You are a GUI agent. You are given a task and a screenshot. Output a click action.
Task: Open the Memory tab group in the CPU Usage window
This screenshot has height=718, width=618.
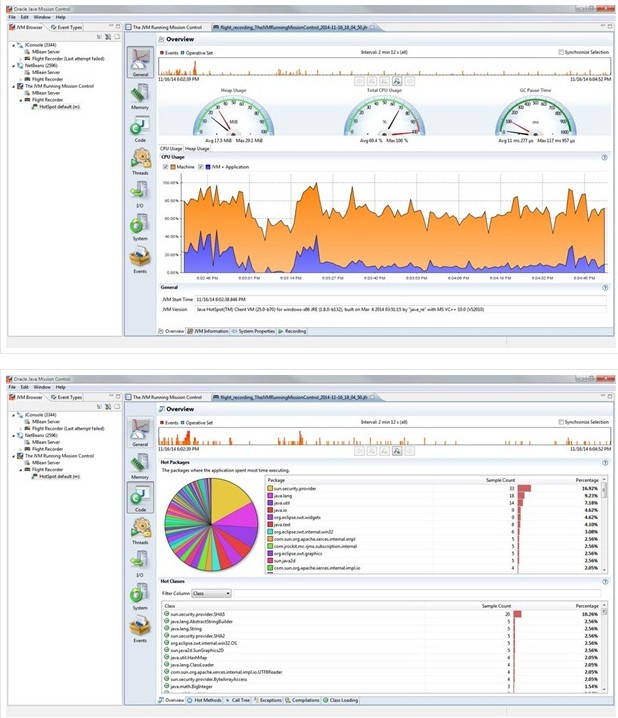[140, 97]
